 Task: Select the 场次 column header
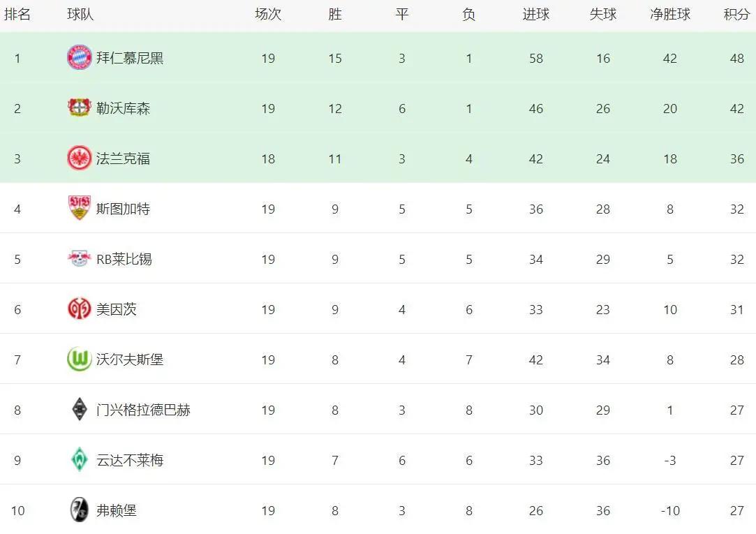268,15
